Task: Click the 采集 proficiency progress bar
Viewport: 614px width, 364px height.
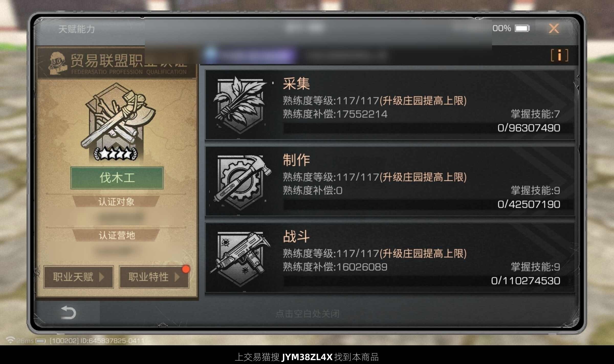Action: point(428,128)
